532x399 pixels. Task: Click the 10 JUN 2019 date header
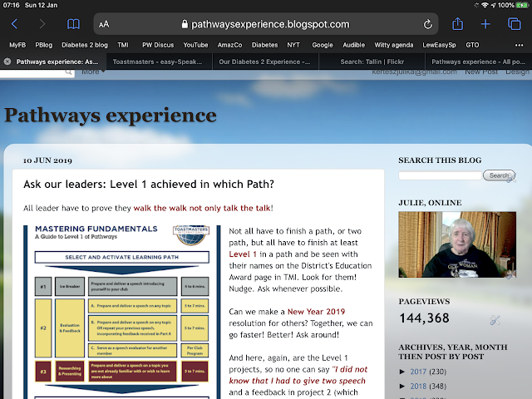click(47, 160)
